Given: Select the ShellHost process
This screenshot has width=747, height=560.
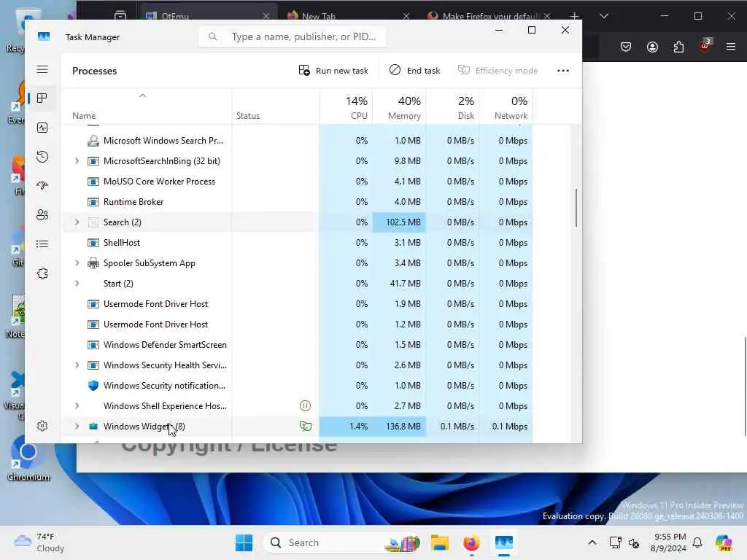Looking at the screenshot, I should point(298,242).
